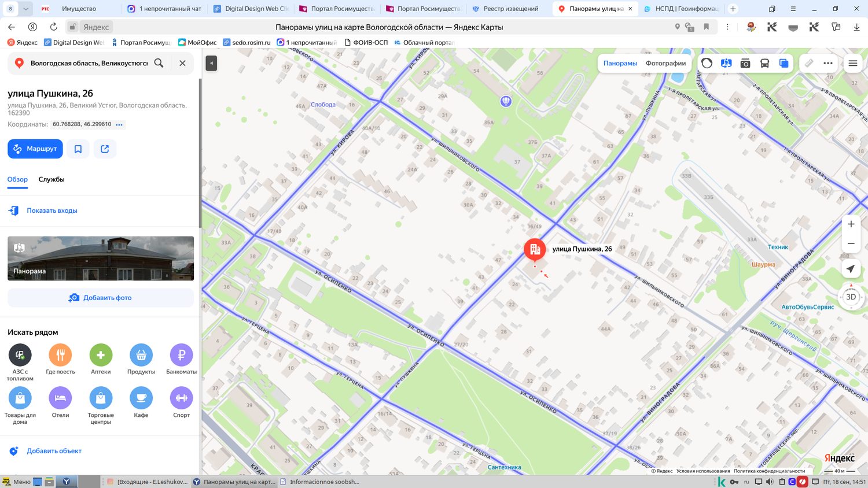
Task: Open the Панорама thumbnail
Action: click(101, 258)
